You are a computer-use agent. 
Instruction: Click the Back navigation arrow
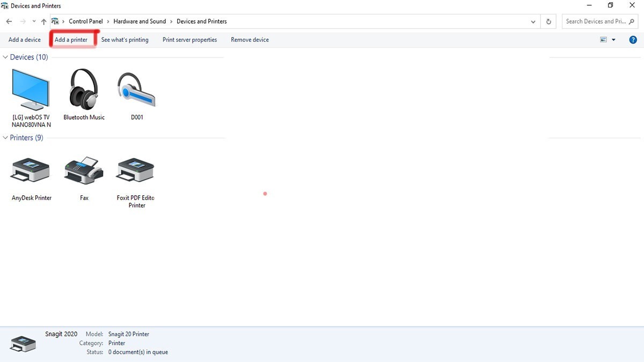pos(9,21)
